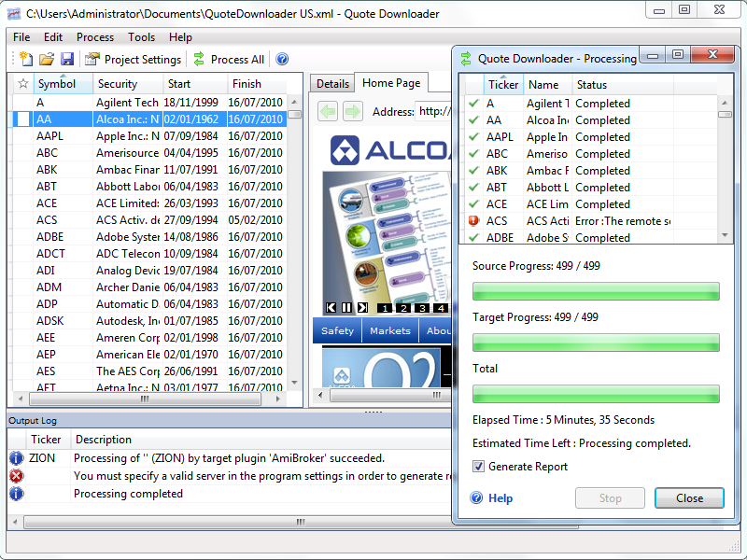This screenshot has height=560, width=747.
Task: Click the star column header
Action: pyautogui.click(x=23, y=84)
